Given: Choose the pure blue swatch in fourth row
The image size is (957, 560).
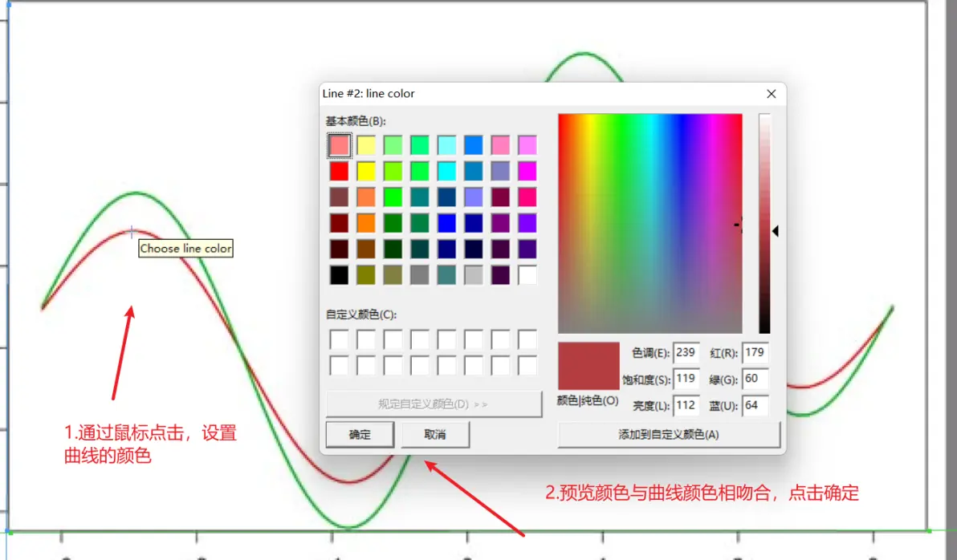Looking at the screenshot, I should (x=446, y=223).
